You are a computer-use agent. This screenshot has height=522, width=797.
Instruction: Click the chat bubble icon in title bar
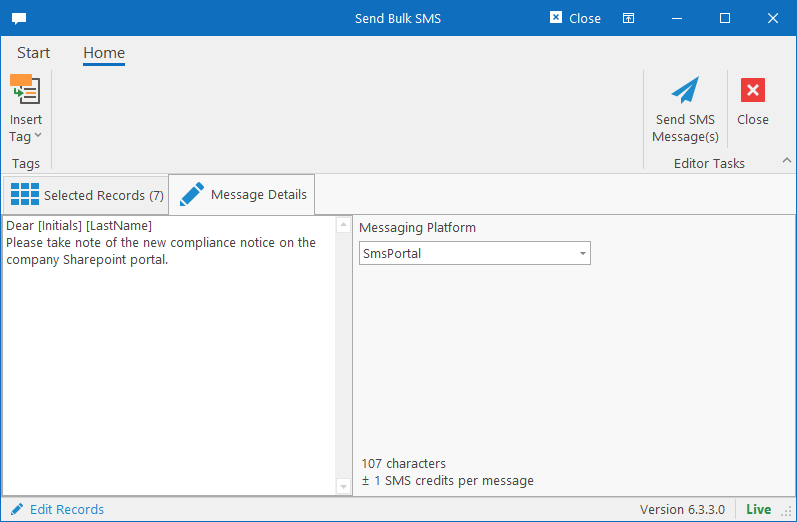(19, 19)
